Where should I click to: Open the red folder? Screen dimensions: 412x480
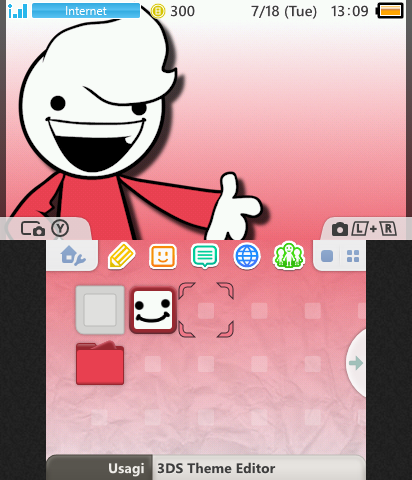(x=100, y=363)
